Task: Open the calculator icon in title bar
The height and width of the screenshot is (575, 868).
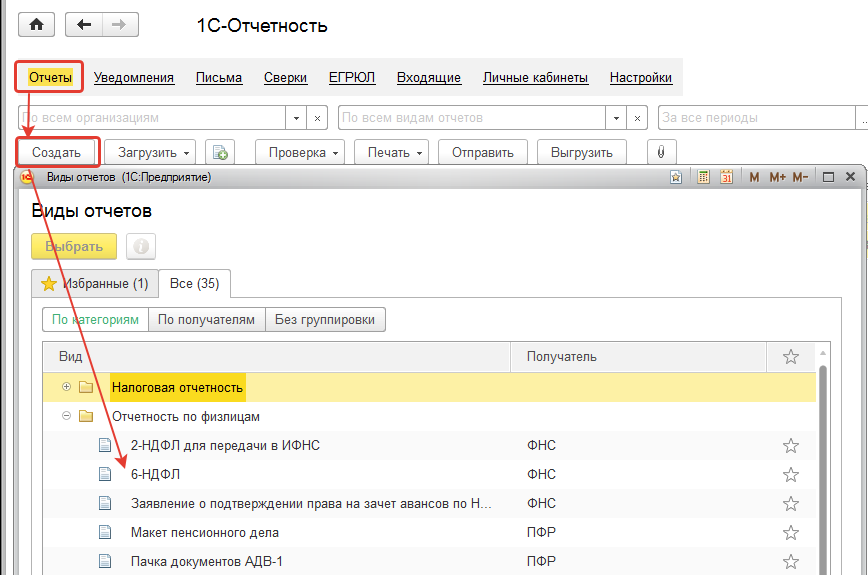Action: click(703, 177)
